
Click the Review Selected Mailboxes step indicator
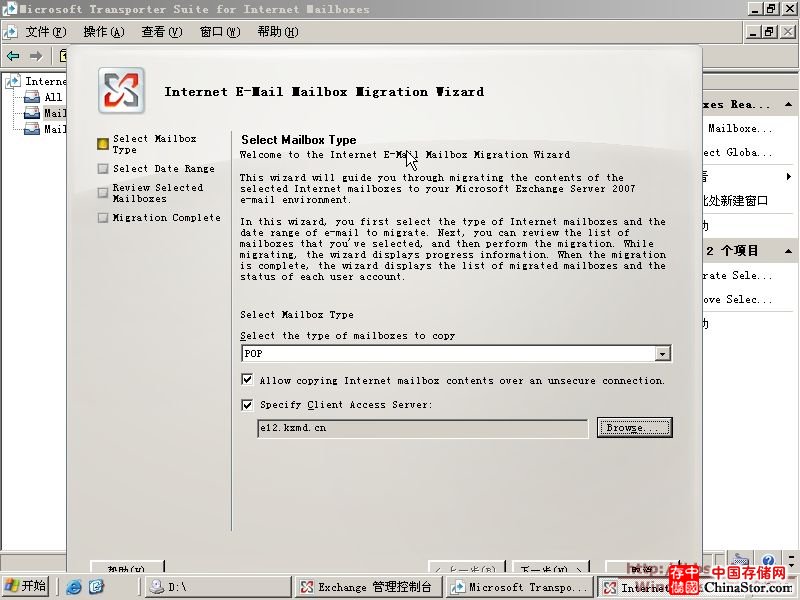tap(103, 193)
